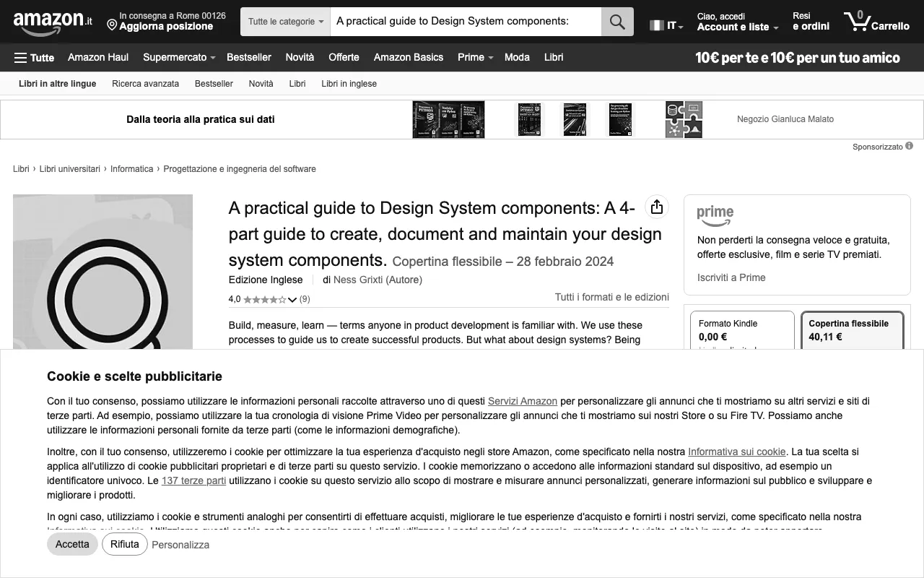Reject cookies with Rifiuta button
Image resolution: width=924 pixels, height=578 pixels.
tap(125, 544)
